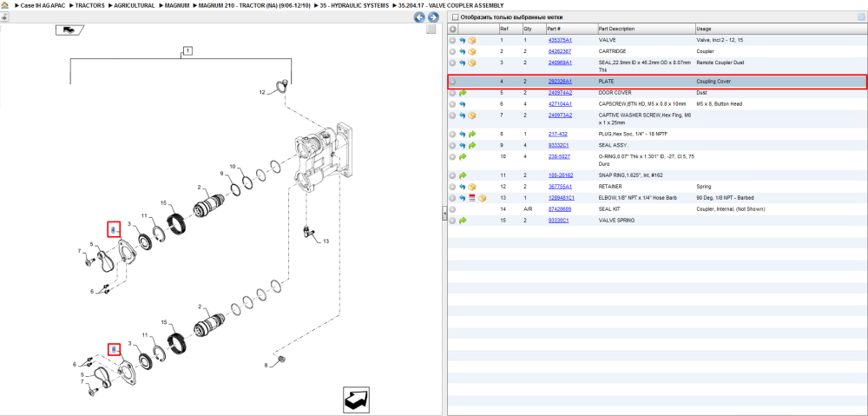The image size is (868, 416).
Task: Open TRACTORS breadcrumb
Action: (x=89, y=5)
